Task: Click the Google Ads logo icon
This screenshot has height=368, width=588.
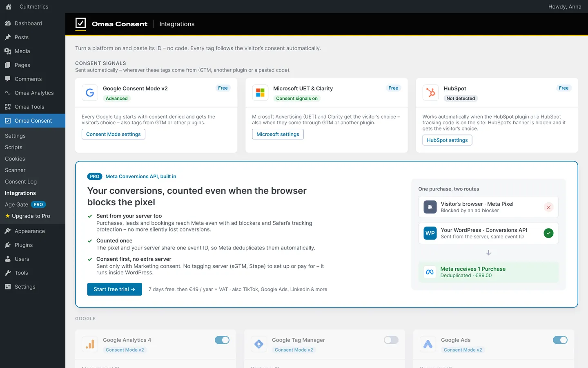Action: [x=428, y=344]
